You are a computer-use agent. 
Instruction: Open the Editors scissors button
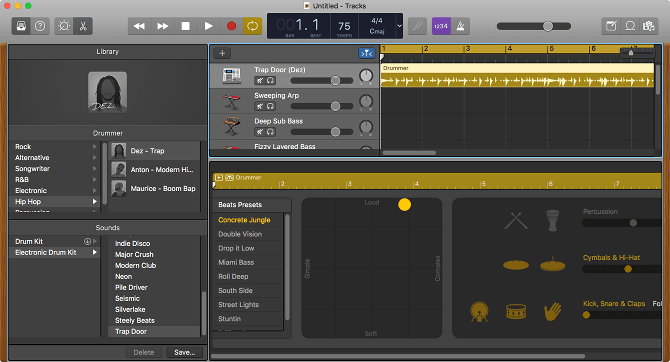tap(83, 26)
